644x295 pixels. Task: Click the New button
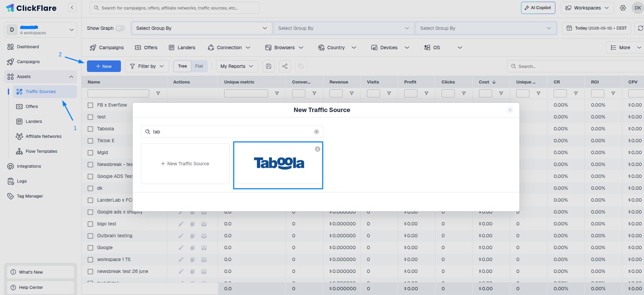point(104,66)
